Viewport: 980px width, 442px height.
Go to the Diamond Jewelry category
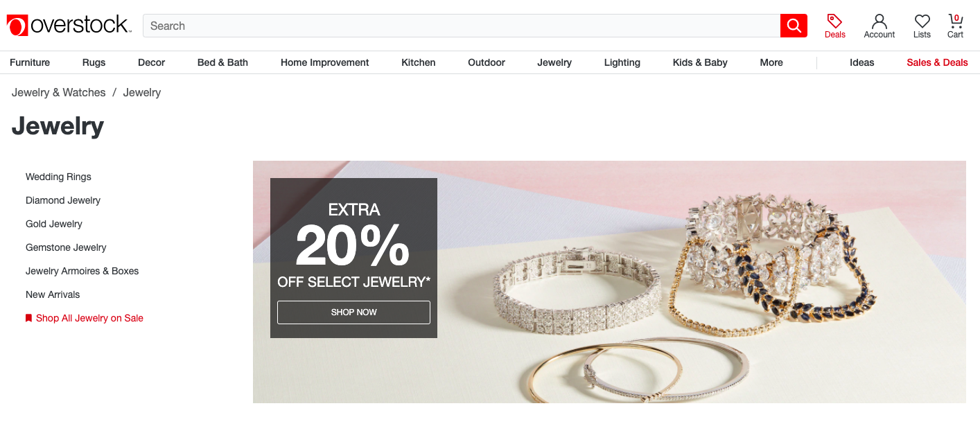click(x=63, y=200)
